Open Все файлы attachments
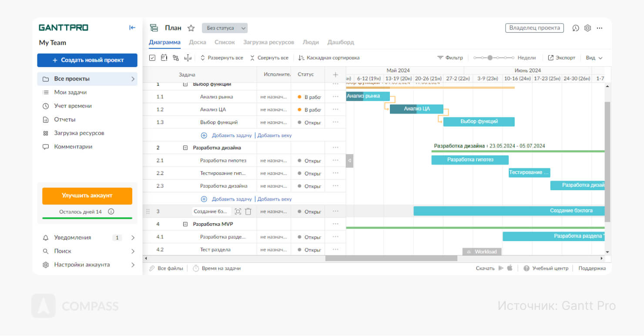The height and width of the screenshot is (336, 644). click(x=166, y=269)
